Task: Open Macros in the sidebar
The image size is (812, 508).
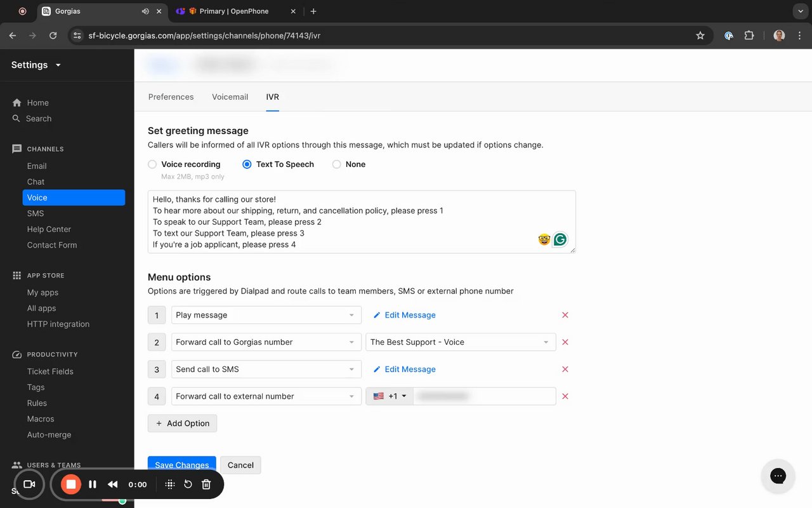Action: [x=41, y=419]
